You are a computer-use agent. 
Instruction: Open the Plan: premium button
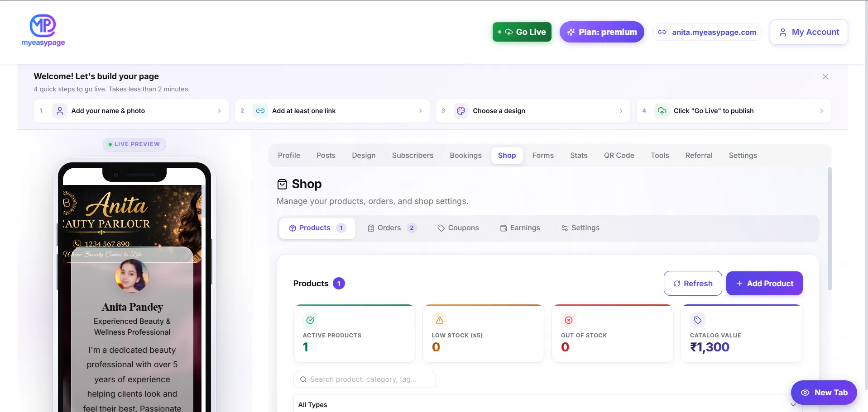(602, 32)
